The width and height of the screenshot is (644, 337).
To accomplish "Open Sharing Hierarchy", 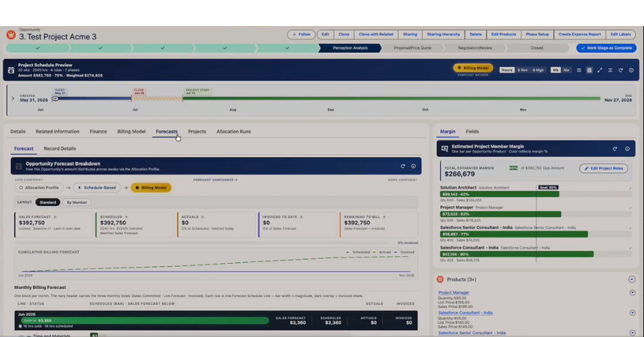I will 443,34.
